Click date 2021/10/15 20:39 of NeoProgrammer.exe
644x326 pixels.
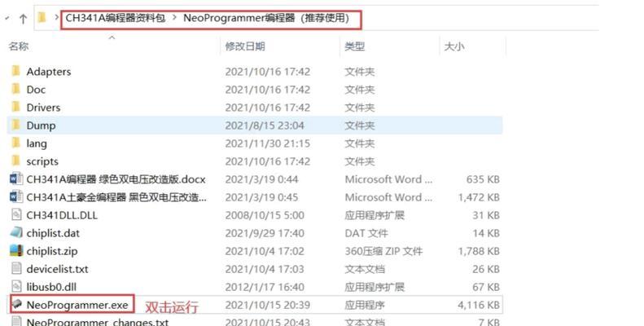pyautogui.click(x=267, y=305)
